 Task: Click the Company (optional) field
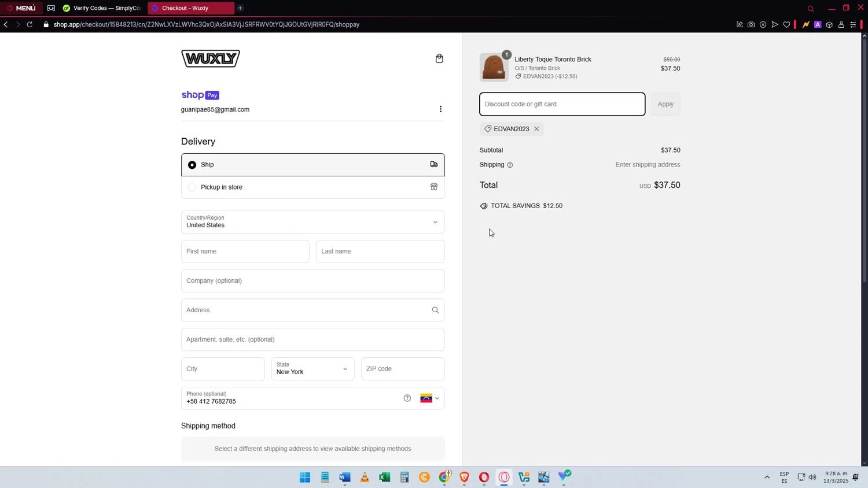tap(312, 281)
